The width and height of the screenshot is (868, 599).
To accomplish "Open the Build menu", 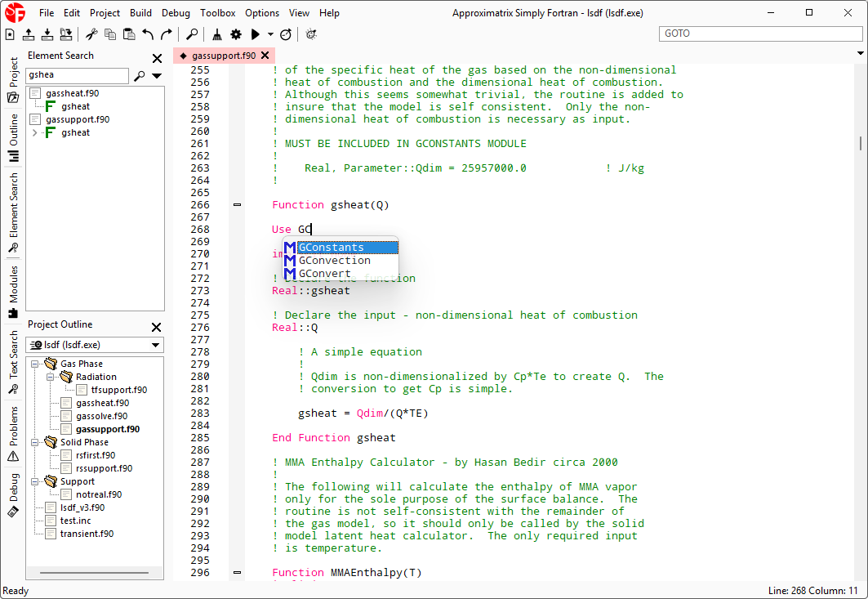I will tap(140, 13).
